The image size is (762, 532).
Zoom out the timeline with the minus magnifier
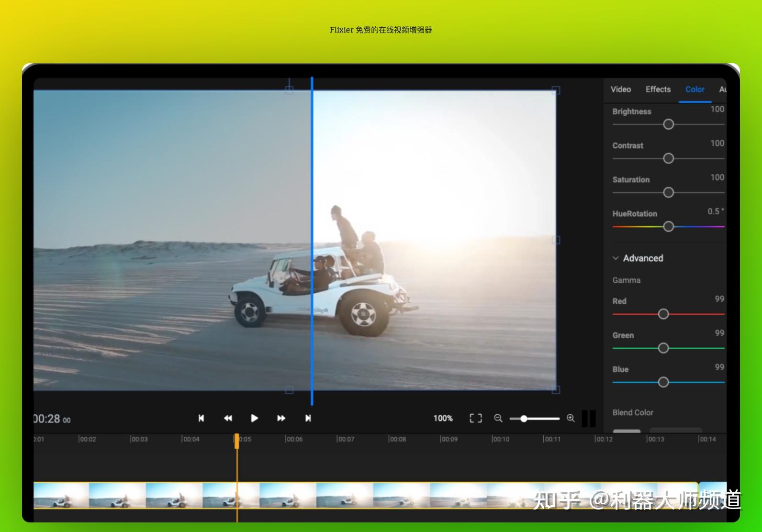tap(498, 418)
